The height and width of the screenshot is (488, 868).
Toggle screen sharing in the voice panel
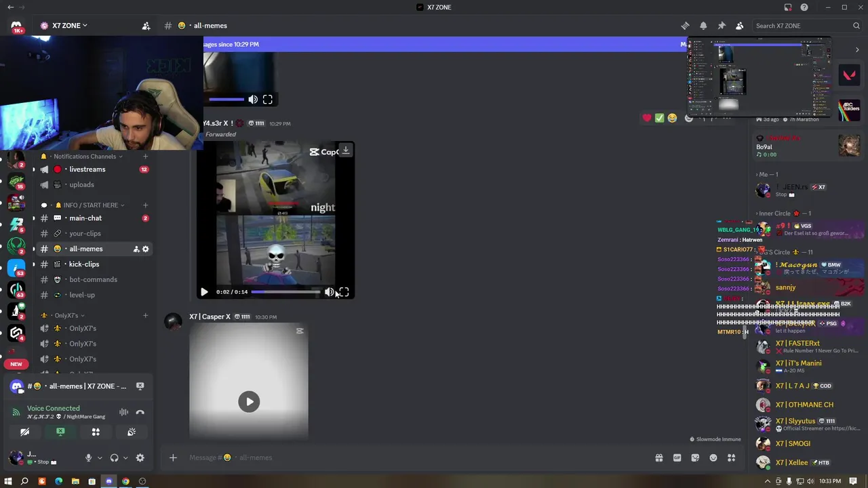(60, 432)
